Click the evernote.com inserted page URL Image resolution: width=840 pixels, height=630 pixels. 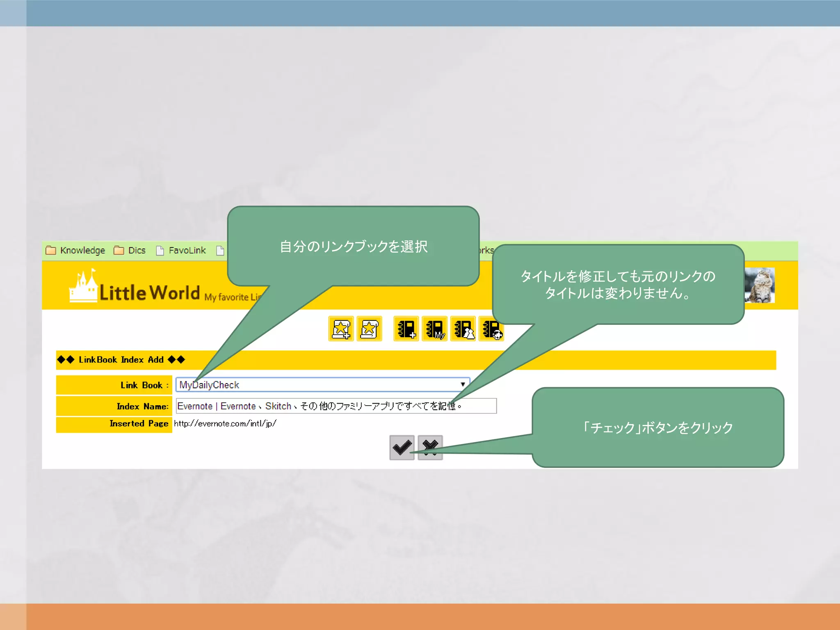coord(225,423)
